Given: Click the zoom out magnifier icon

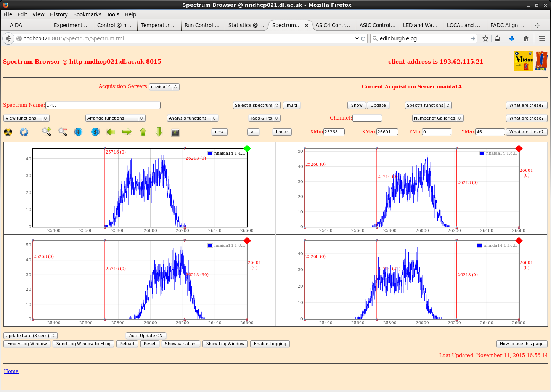Looking at the screenshot, I should 63,132.
